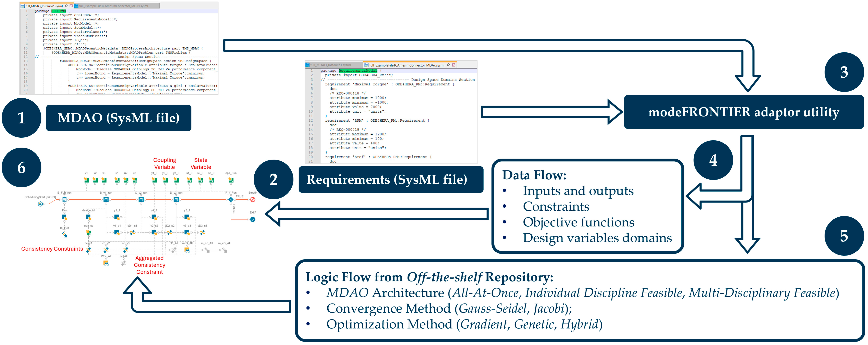Click the SchedulingStart pilOPT node icon

pos(41,204)
